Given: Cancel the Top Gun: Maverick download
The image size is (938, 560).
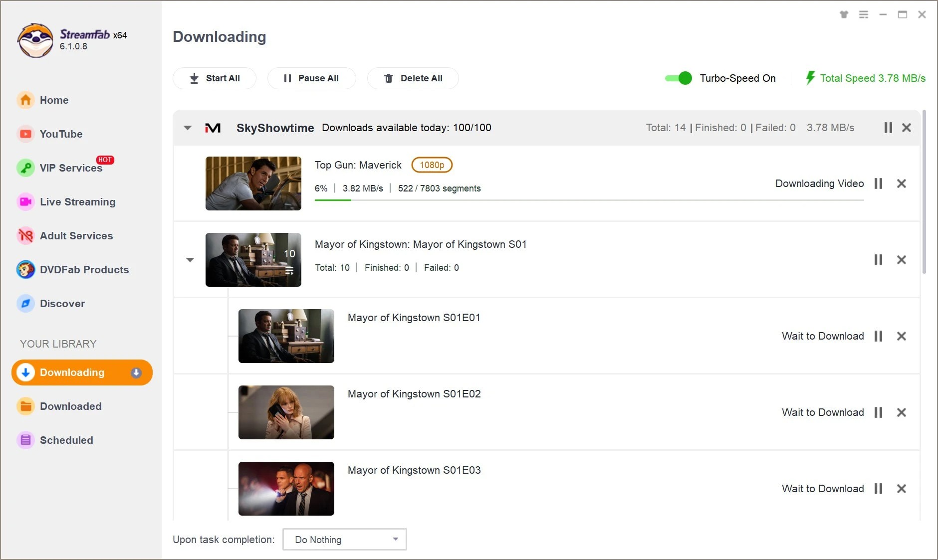Looking at the screenshot, I should pyautogui.click(x=901, y=184).
